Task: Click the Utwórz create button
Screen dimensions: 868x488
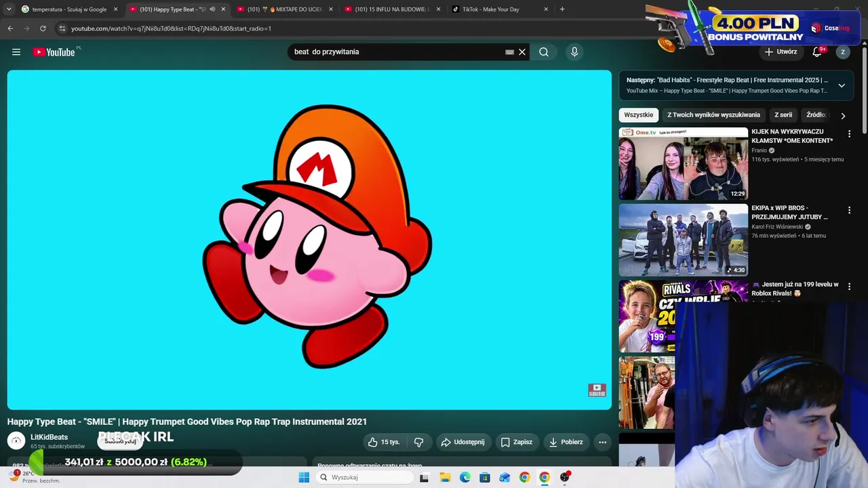Action: tap(781, 52)
